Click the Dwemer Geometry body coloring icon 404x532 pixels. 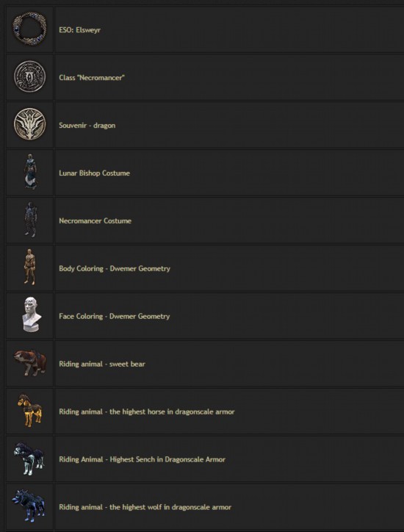[29, 267]
